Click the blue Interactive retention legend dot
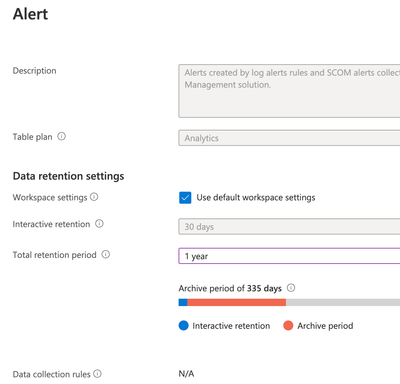Image resolution: width=400 pixels, height=384 pixels. [x=184, y=325]
